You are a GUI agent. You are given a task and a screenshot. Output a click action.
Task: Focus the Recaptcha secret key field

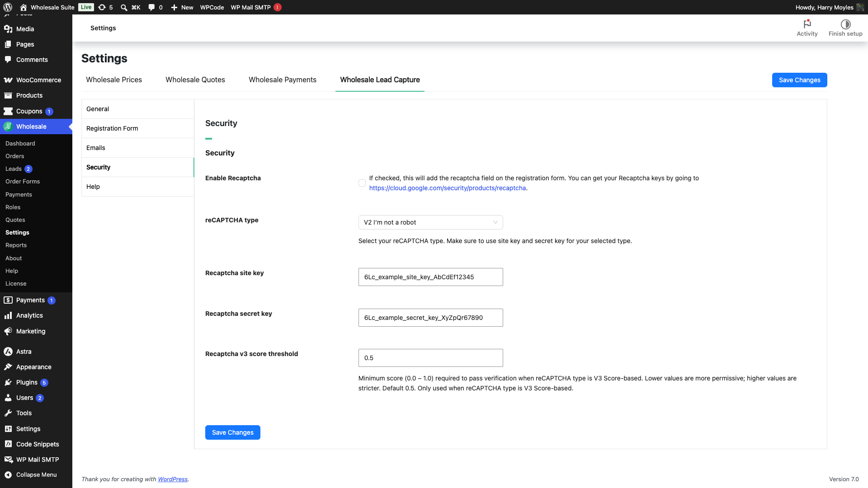point(430,318)
